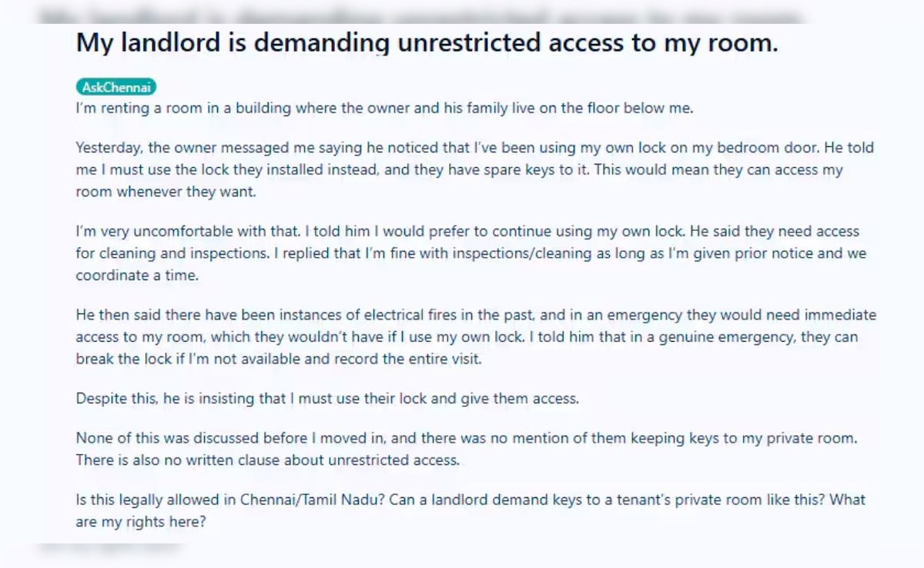Click the line "are my rights here?"
The height and width of the screenshot is (568, 924).
pos(142,523)
